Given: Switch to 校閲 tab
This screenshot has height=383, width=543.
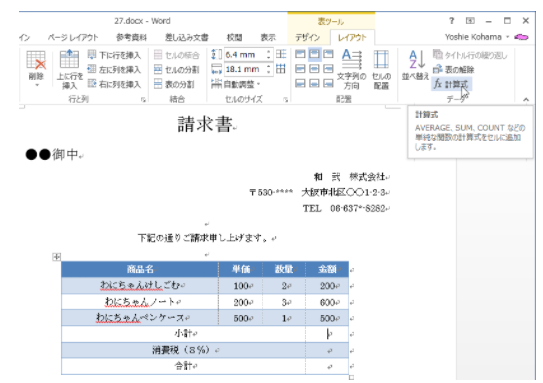Looking at the screenshot, I should point(234,37).
